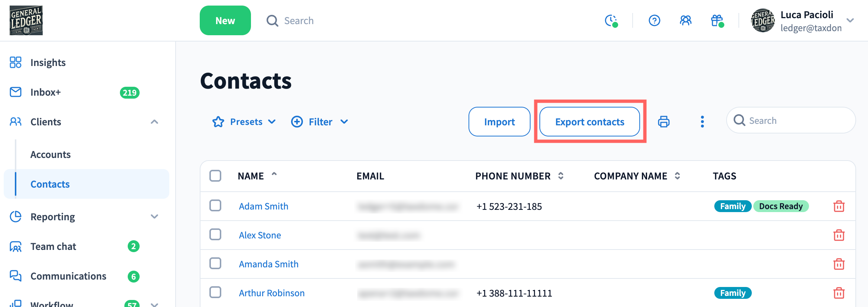The height and width of the screenshot is (307, 868).
Task: Delete Adam Smith using trash icon
Action: [839, 206]
